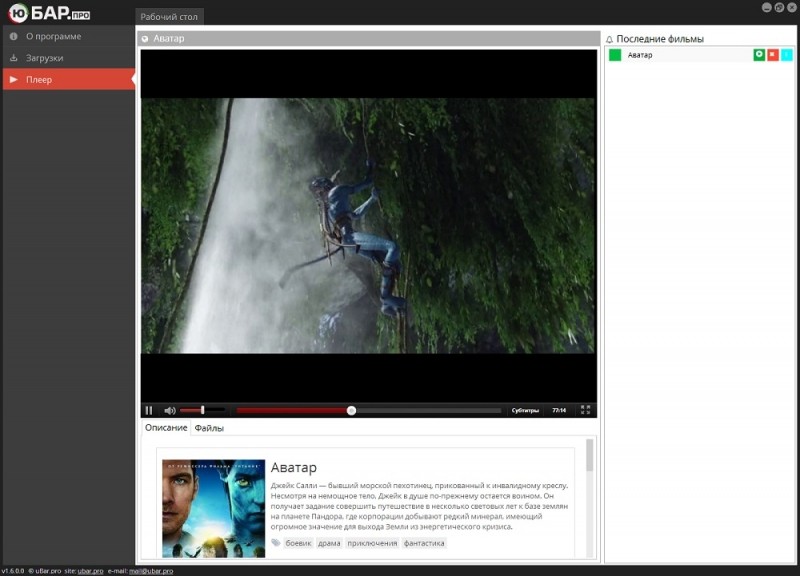Click the volume slider handle

click(x=203, y=410)
